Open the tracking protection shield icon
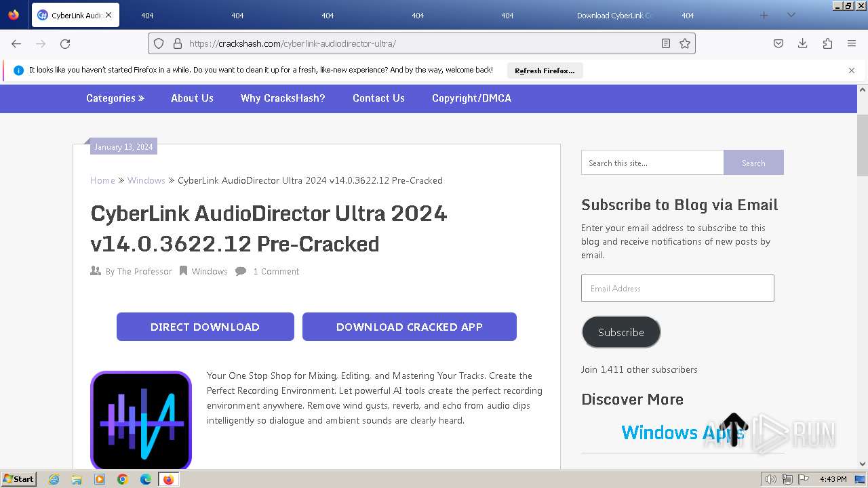The image size is (868, 488). (x=159, y=43)
